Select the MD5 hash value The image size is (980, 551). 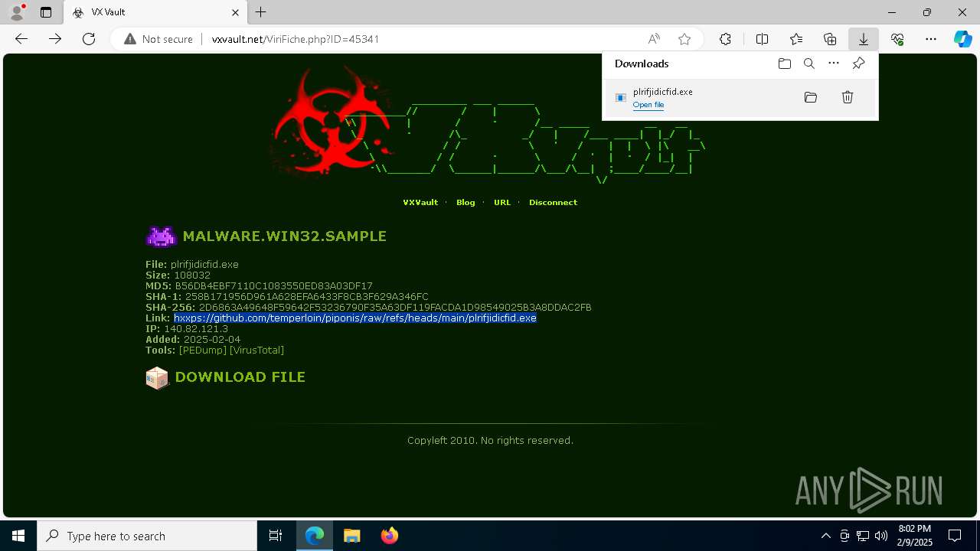[x=273, y=286]
